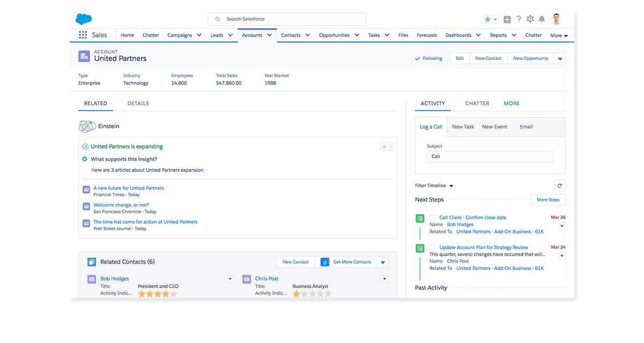
Task: Open the global actions plus icon
Action: point(507,19)
